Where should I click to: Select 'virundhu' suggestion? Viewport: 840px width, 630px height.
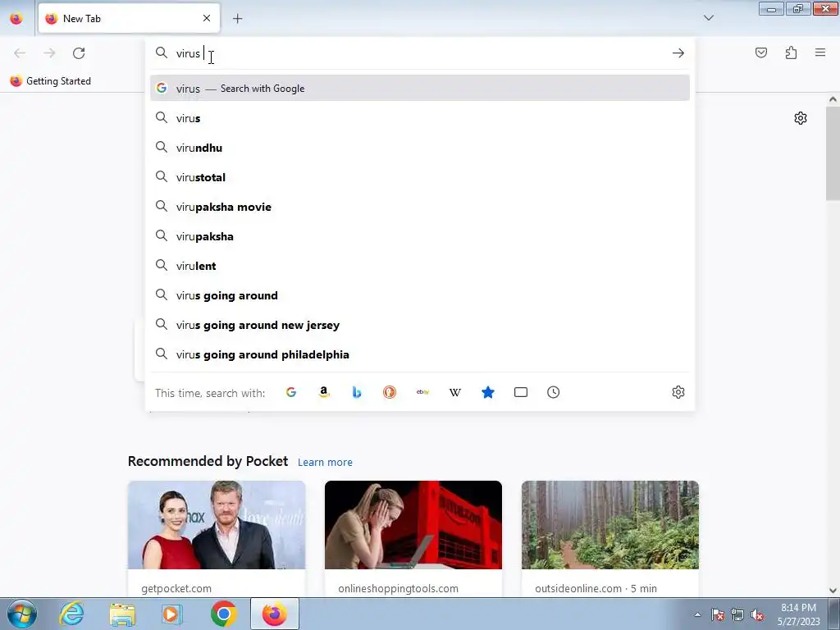(x=420, y=148)
